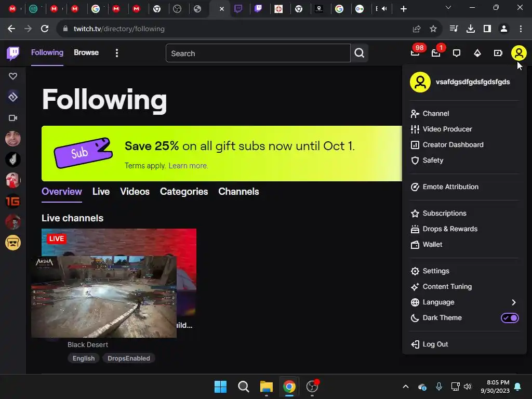Click the browser address bar URL

[119, 29]
